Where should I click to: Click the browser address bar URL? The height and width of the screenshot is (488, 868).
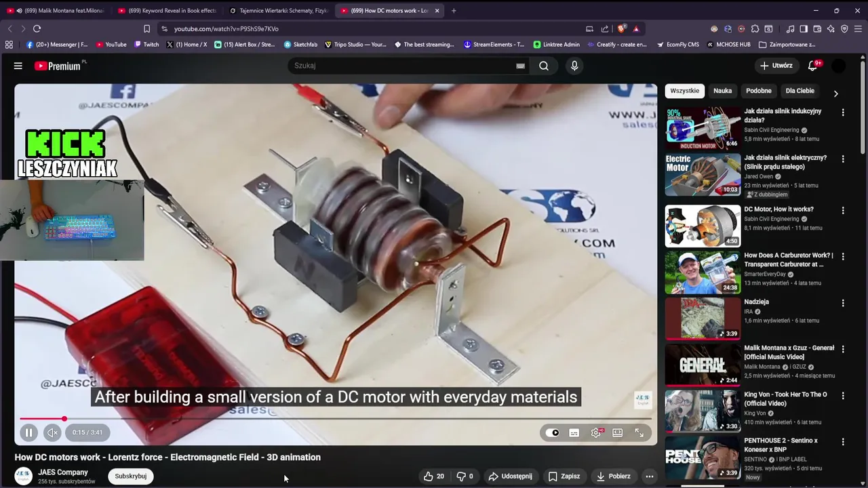click(226, 28)
